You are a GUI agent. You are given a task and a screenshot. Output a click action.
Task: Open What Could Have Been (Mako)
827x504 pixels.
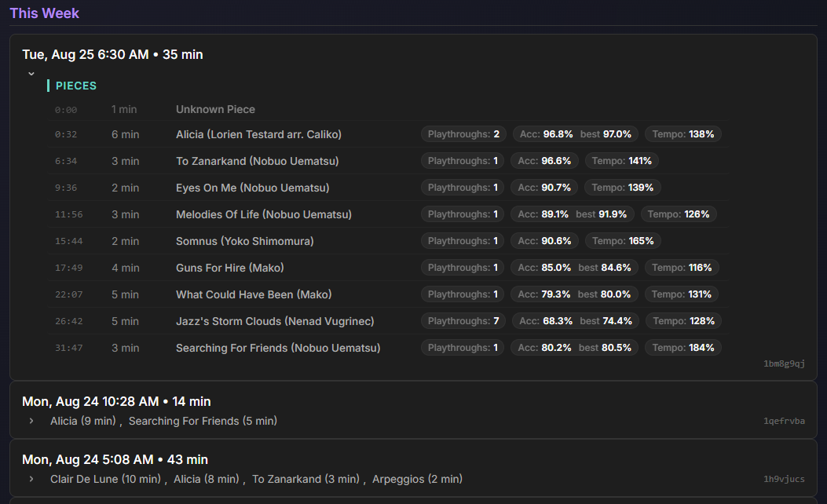pyautogui.click(x=254, y=294)
